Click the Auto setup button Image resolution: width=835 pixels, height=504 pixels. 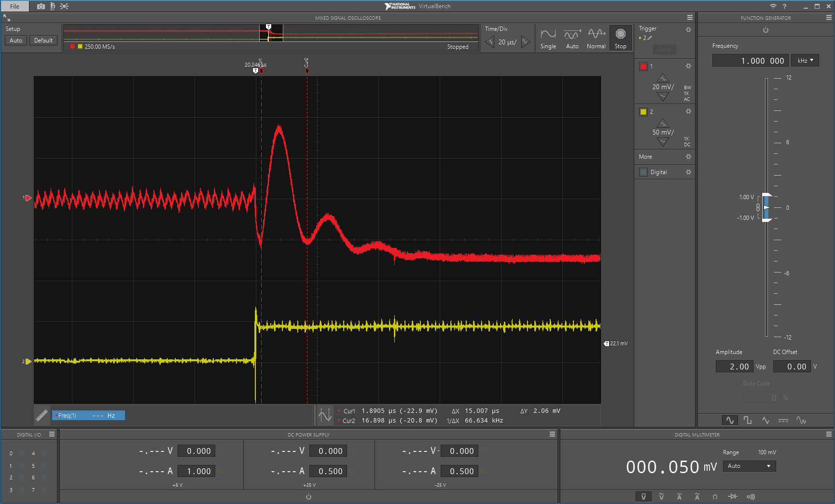pos(16,41)
